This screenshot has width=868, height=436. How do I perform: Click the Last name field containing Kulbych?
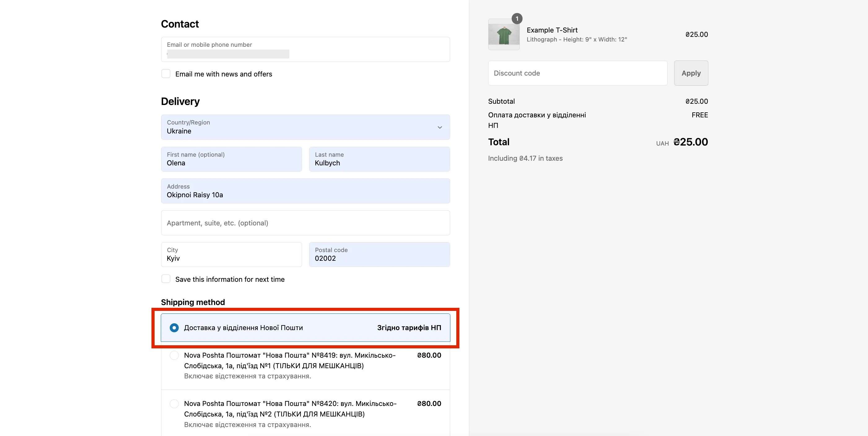379,159
